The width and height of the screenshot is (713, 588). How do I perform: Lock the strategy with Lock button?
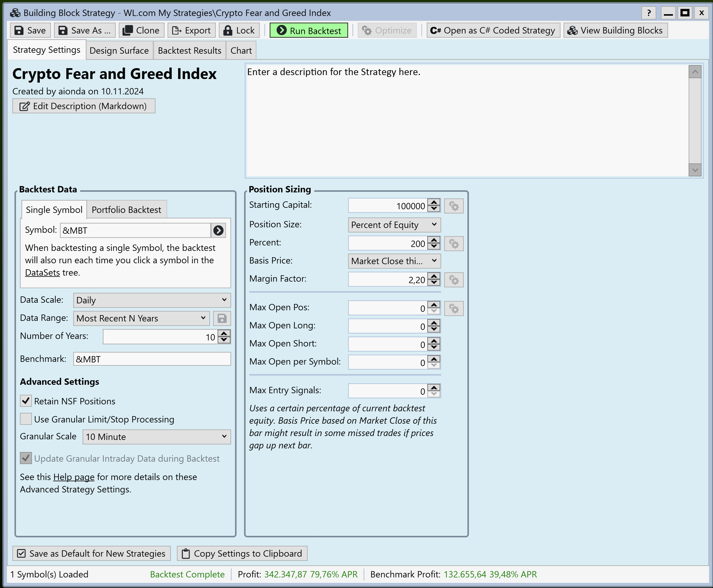click(x=239, y=30)
